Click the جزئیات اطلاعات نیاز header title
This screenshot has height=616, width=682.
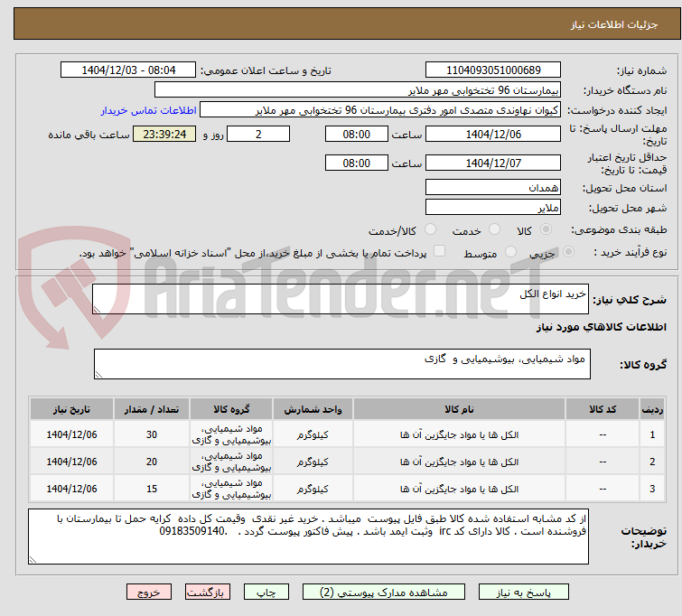click(x=614, y=24)
